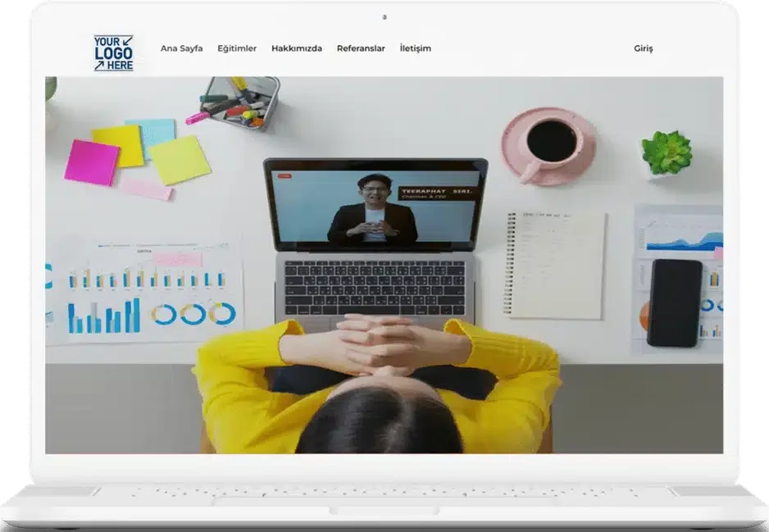
Task: Navigate to the İletişim page
Action: [415, 48]
